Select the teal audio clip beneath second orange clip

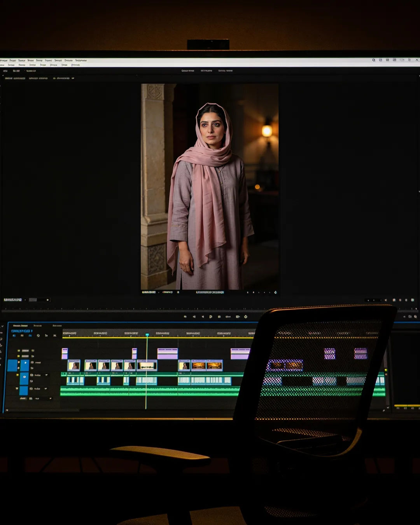point(218,380)
